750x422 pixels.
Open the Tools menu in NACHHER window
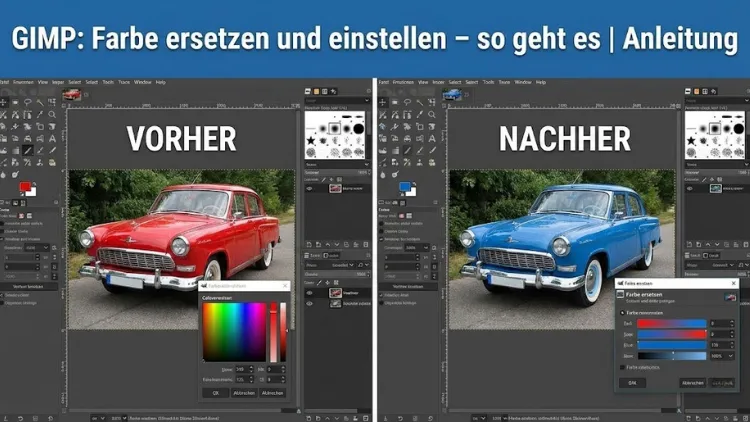pyautogui.click(x=488, y=82)
